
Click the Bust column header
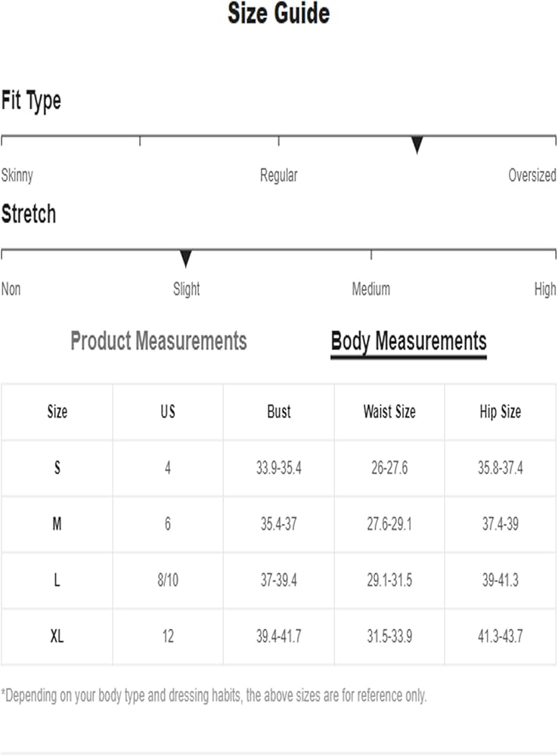pos(278,412)
